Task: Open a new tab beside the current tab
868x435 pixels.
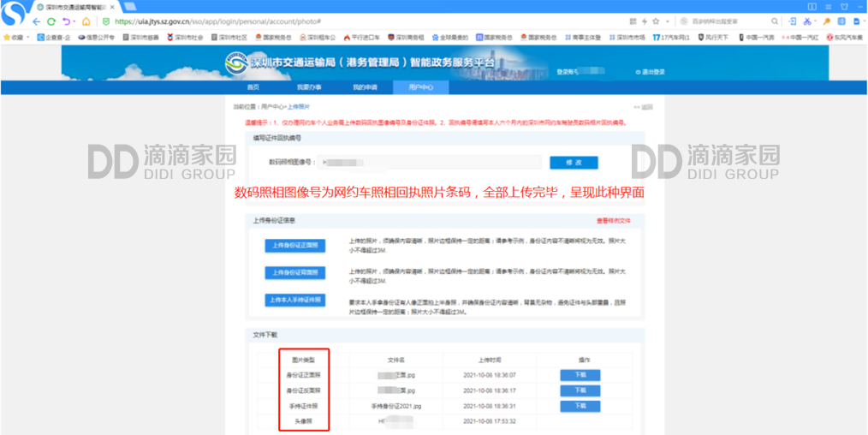Action: click(x=130, y=7)
